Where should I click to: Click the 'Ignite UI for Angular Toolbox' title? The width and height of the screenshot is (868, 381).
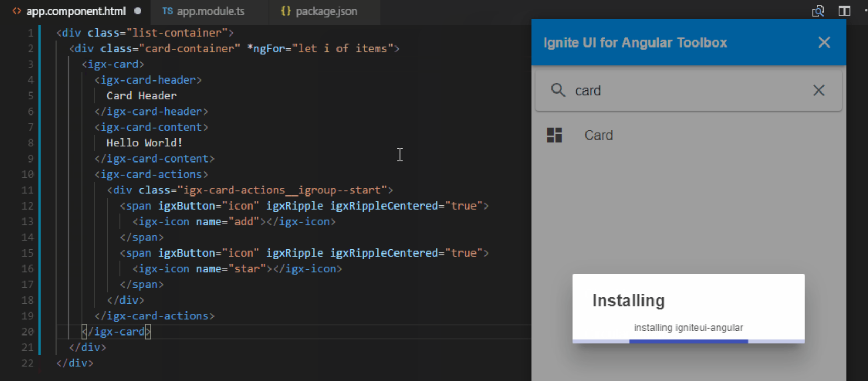click(635, 42)
